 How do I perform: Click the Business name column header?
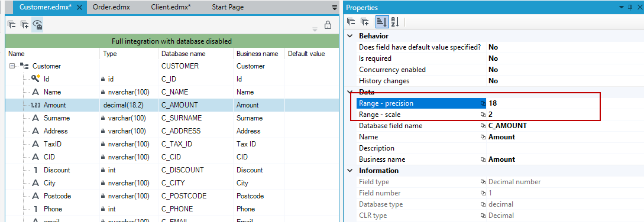(x=259, y=54)
